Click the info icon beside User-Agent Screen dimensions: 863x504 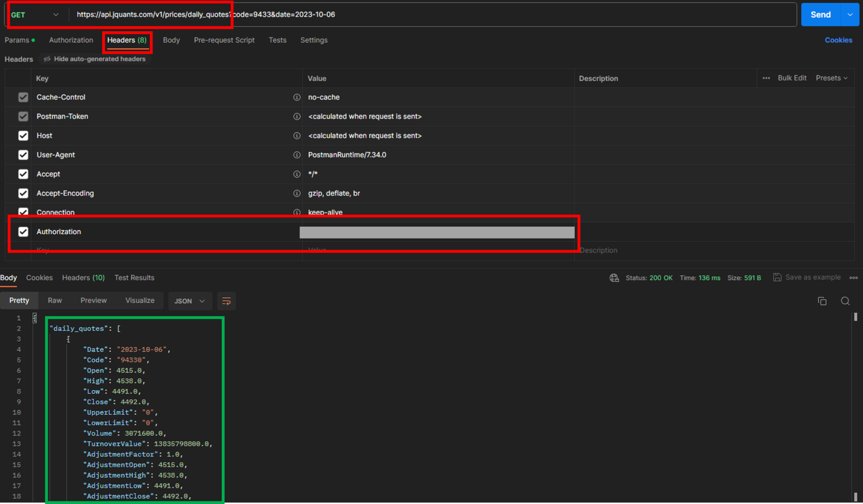(297, 155)
